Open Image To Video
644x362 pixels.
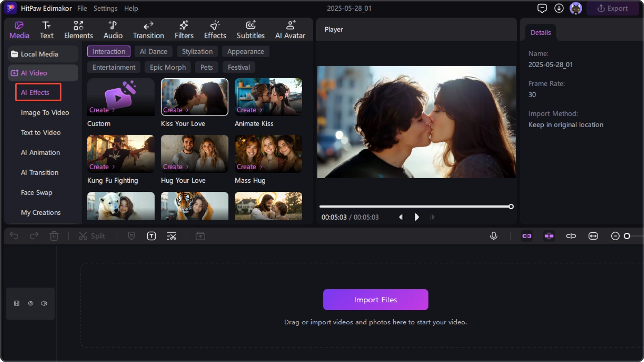[45, 112]
